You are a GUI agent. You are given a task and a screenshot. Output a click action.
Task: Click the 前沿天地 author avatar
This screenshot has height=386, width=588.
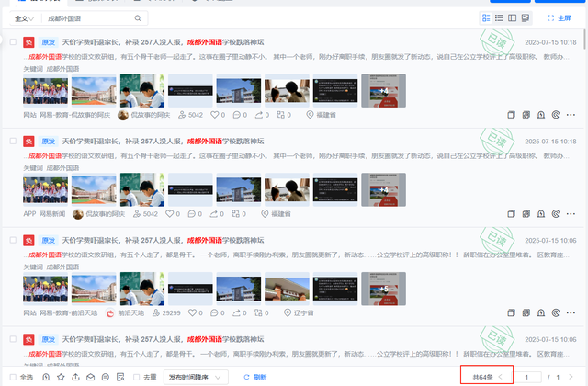pyautogui.click(x=110, y=312)
